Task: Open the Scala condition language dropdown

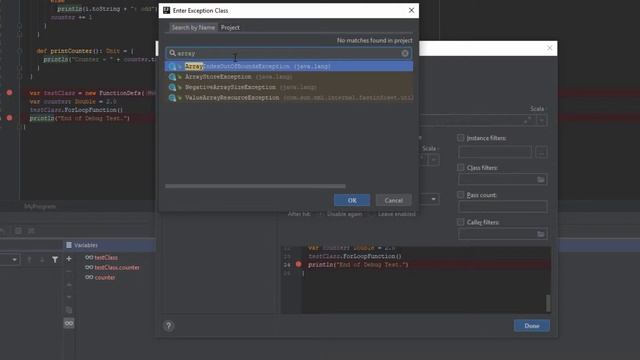Action: 542,120
